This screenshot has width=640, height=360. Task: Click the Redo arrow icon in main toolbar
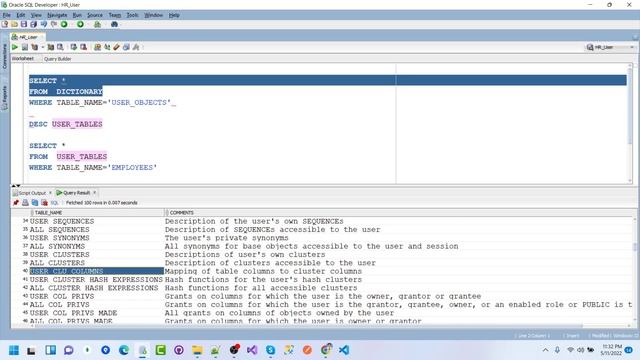[x=53, y=24]
